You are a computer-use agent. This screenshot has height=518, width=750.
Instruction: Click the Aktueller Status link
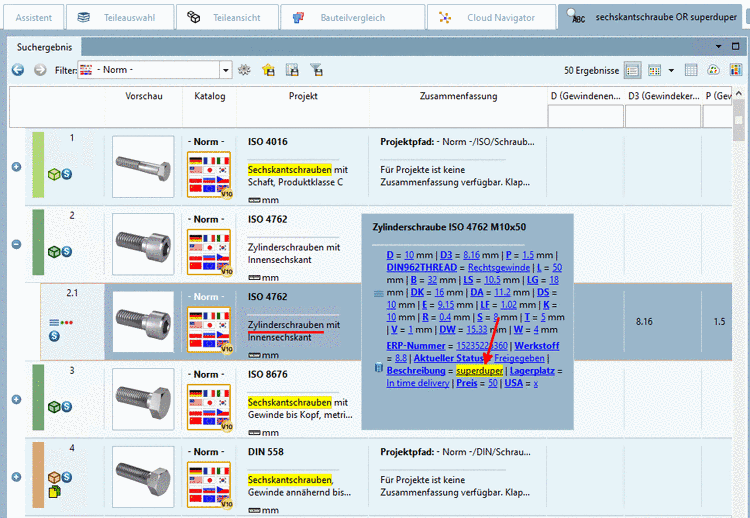[x=450, y=358]
